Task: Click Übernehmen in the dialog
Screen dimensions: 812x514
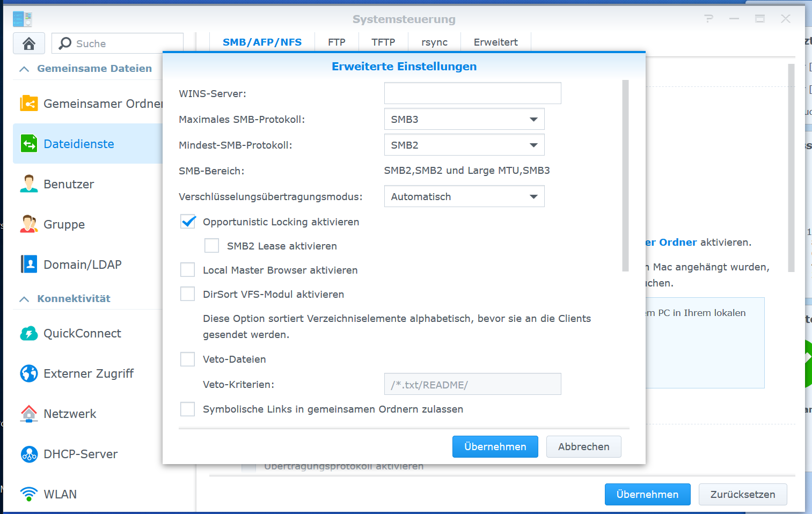Action: 495,446
